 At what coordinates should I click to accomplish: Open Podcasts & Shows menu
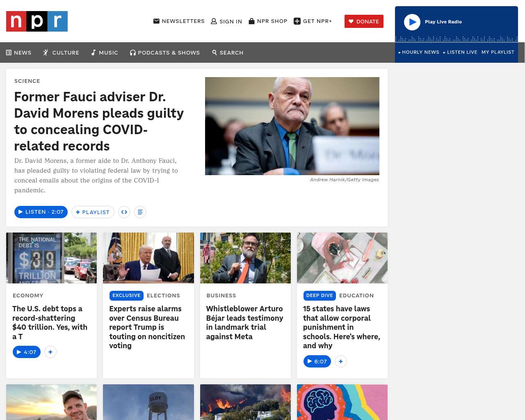click(x=165, y=52)
